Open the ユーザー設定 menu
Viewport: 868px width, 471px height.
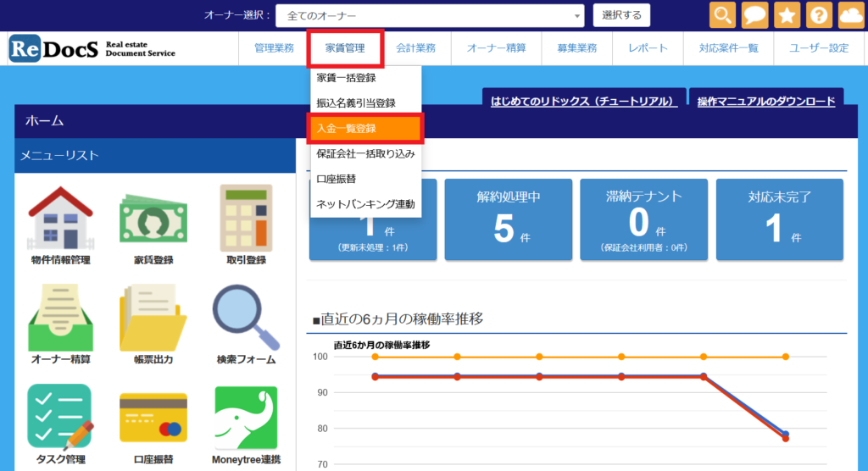(x=819, y=48)
